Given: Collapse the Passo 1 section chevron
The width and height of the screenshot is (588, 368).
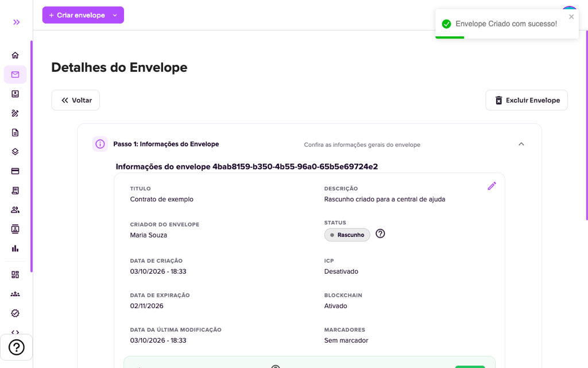Looking at the screenshot, I should pos(521,144).
